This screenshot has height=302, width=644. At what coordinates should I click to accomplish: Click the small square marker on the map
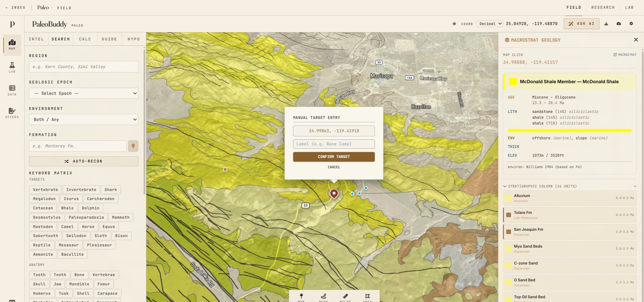coord(225,169)
